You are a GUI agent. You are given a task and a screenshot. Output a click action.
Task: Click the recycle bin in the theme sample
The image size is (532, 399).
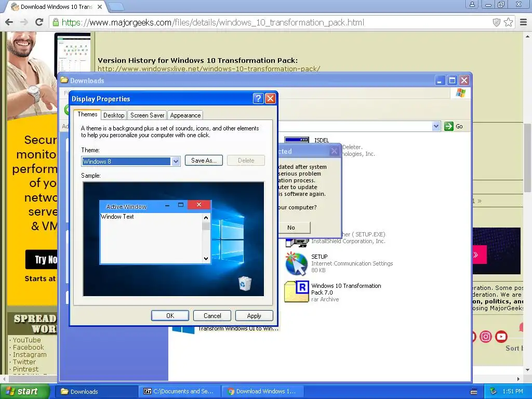pos(245,283)
